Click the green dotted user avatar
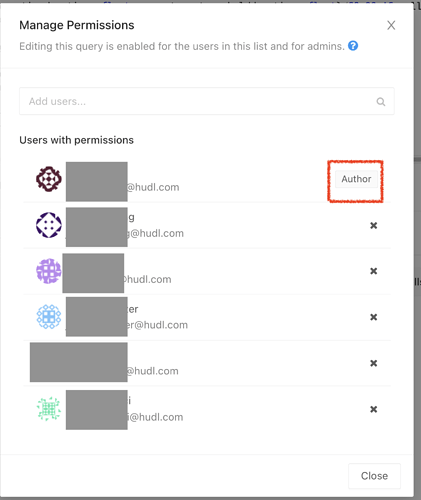The height and width of the screenshot is (500, 421). coord(49,409)
